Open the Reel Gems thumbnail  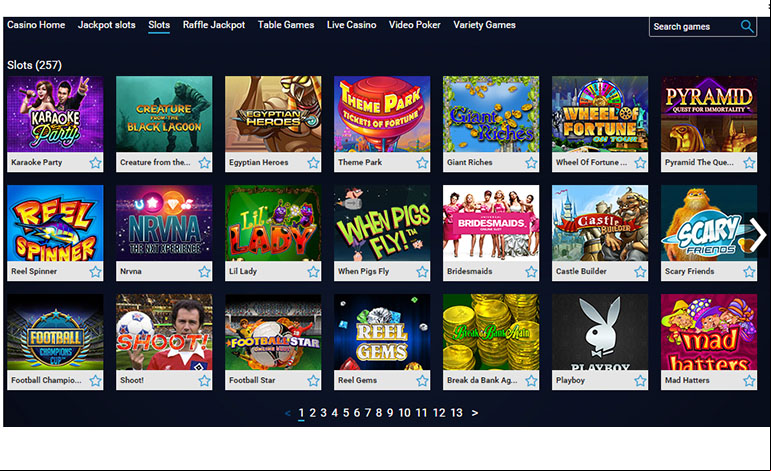(x=382, y=332)
